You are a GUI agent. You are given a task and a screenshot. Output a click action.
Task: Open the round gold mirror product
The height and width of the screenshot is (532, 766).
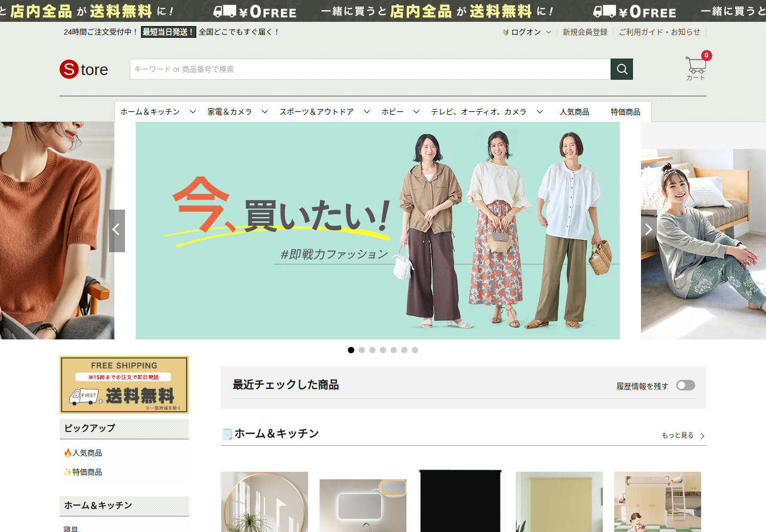pyautogui.click(x=264, y=502)
